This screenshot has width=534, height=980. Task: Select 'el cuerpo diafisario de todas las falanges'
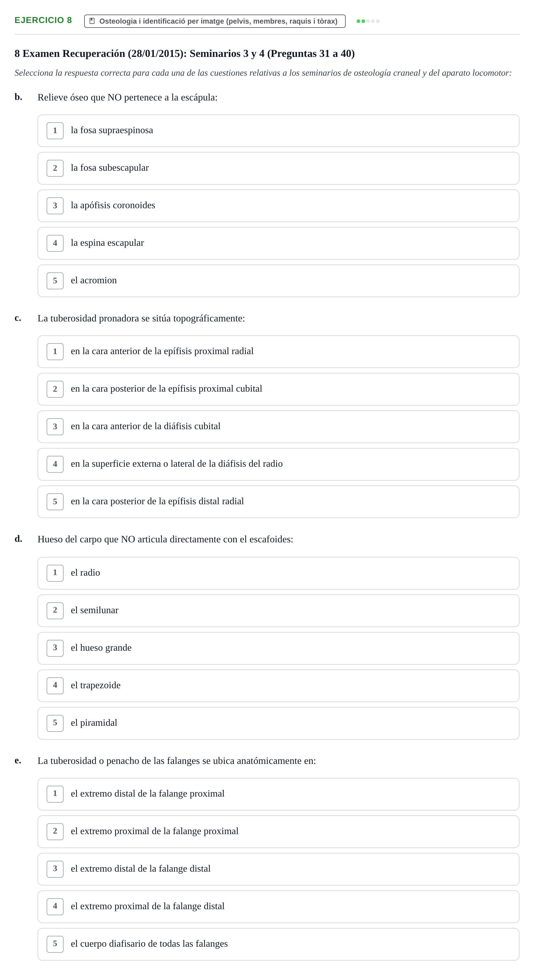pos(278,944)
